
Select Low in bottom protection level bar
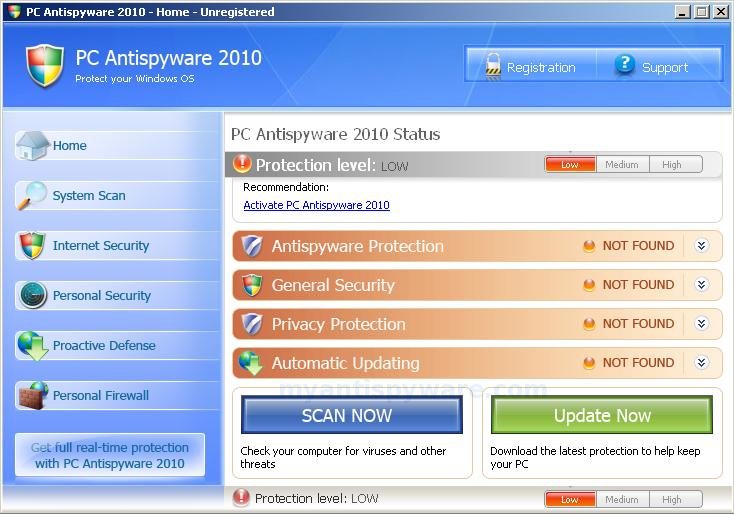point(570,499)
